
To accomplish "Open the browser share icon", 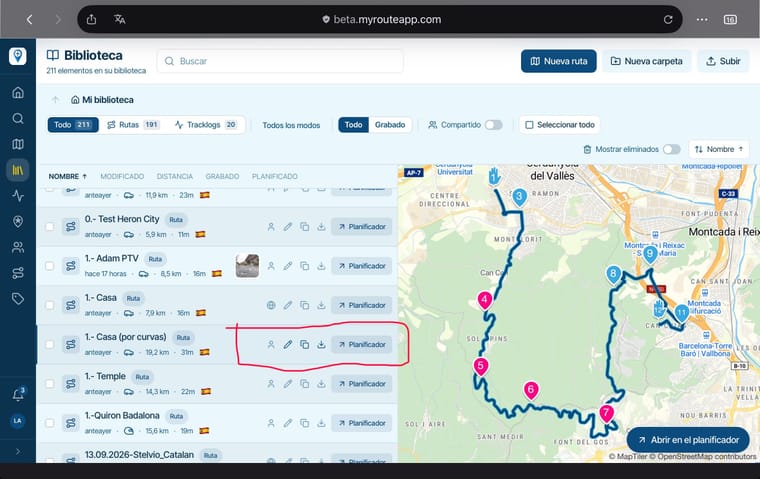I will point(91,19).
